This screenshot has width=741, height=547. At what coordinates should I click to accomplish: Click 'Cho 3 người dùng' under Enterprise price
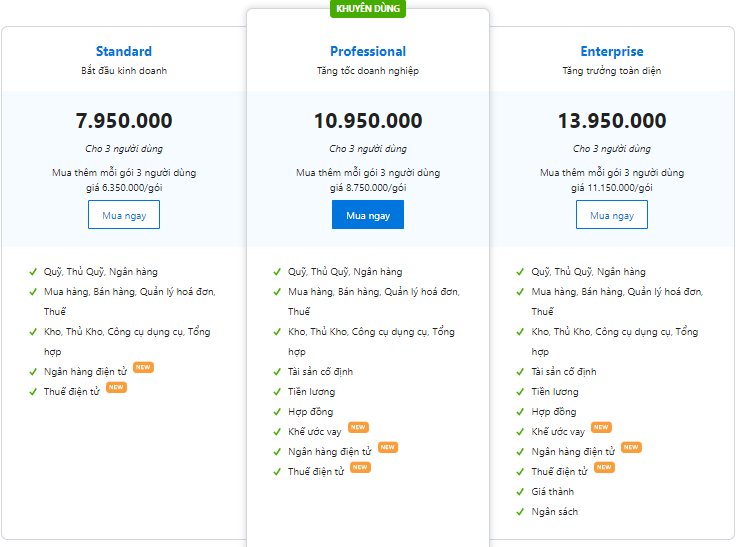(612, 148)
